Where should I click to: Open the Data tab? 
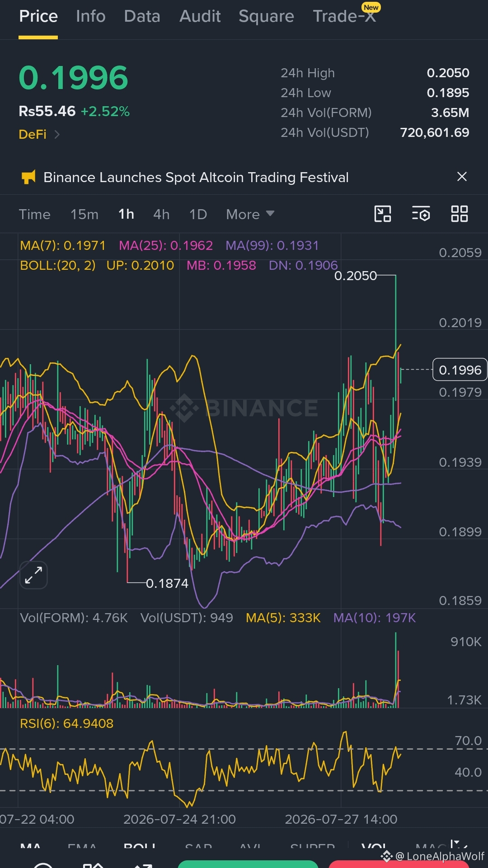tap(142, 16)
